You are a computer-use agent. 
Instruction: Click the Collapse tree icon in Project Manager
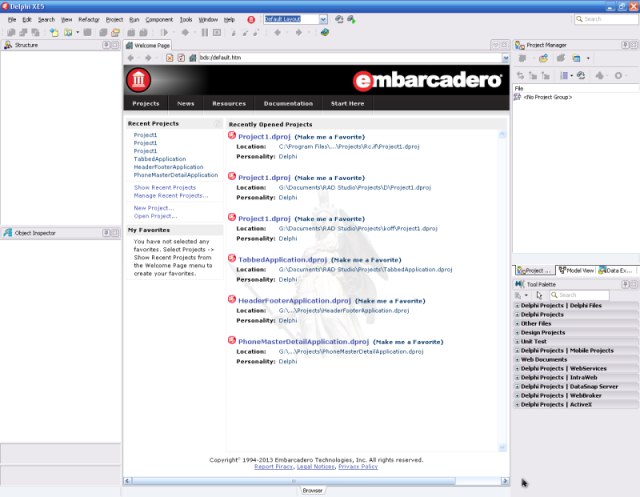[x=545, y=75]
